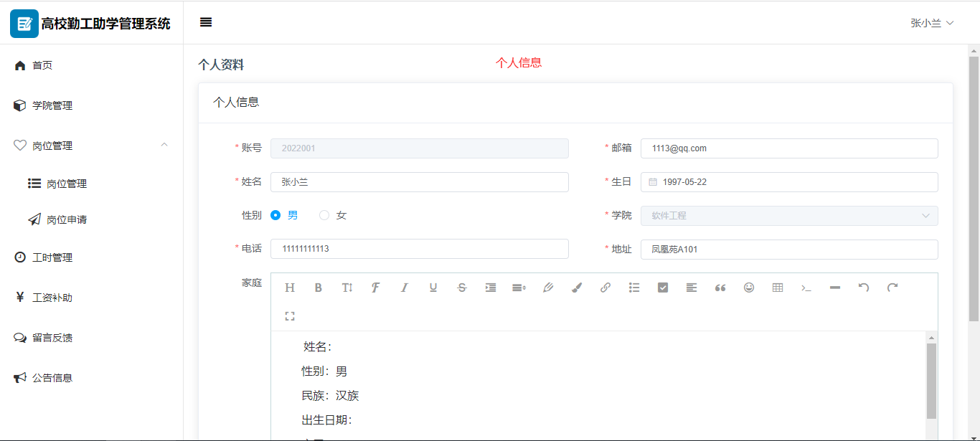Image resolution: width=980 pixels, height=441 pixels.
Task: Click the insert link icon
Action: 606,288
